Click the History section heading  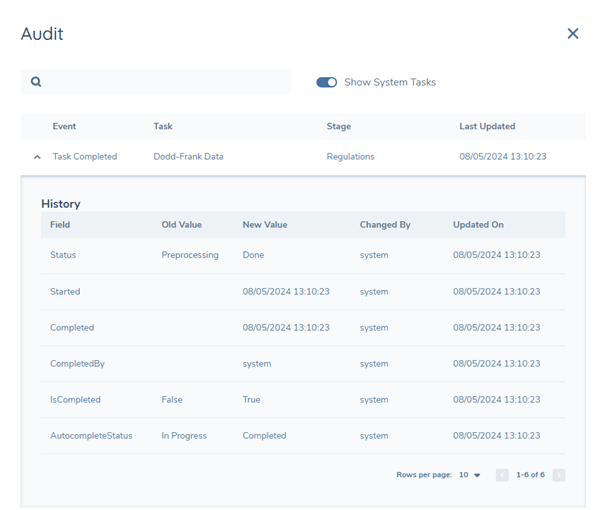point(61,204)
